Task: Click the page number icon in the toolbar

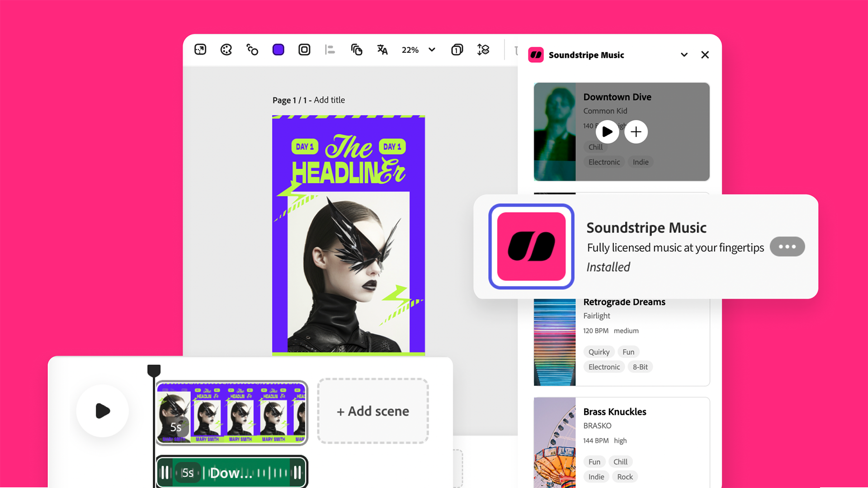Action: coord(457,50)
